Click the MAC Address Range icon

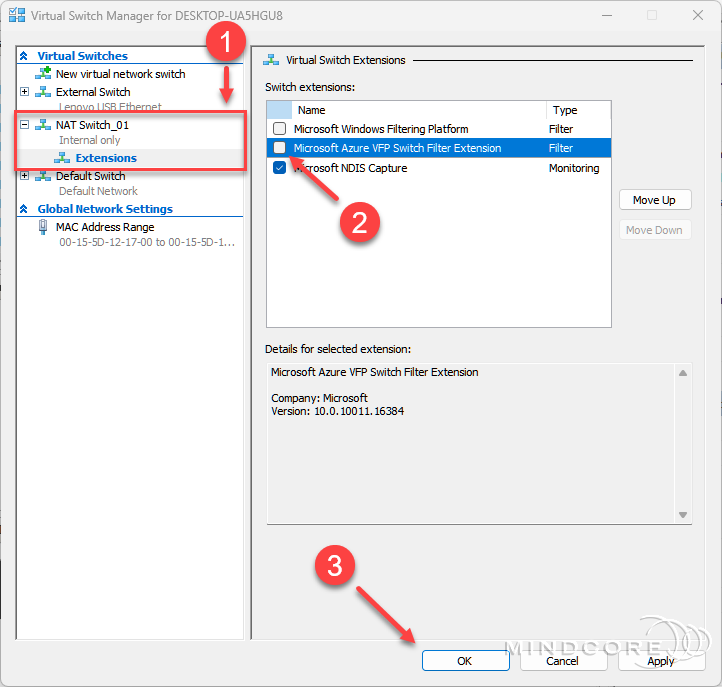tap(43, 227)
